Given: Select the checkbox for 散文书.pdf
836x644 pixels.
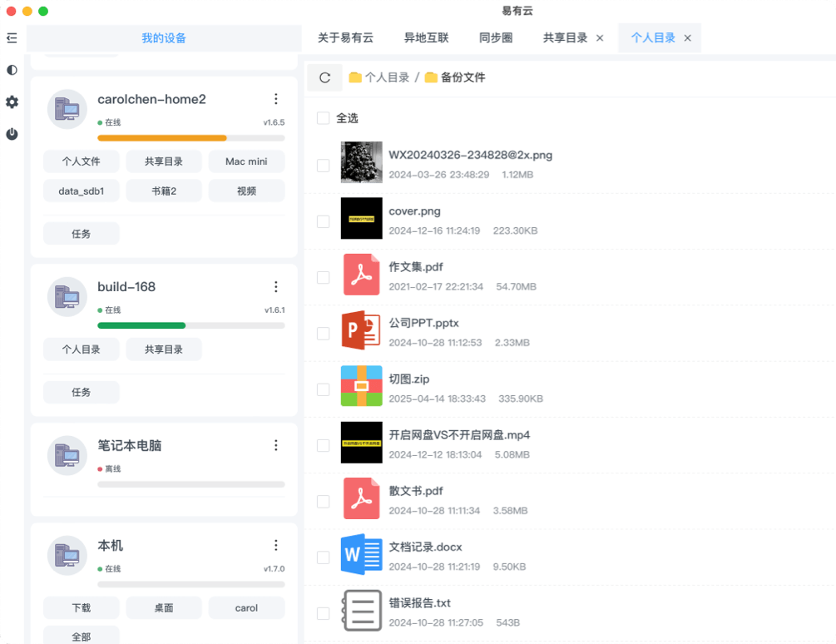Looking at the screenshot, I should click(x=323, y=502).
